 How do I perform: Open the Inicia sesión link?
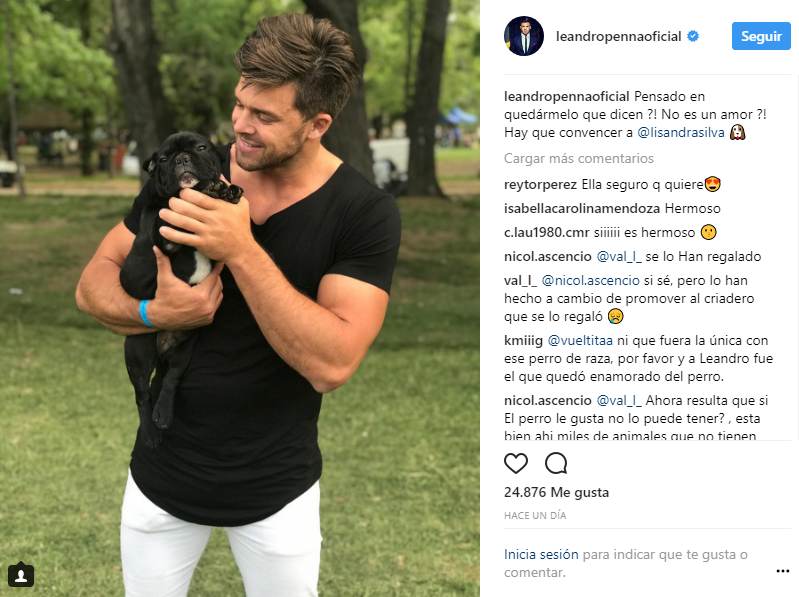pyautogui.click(x=541, y=554)
